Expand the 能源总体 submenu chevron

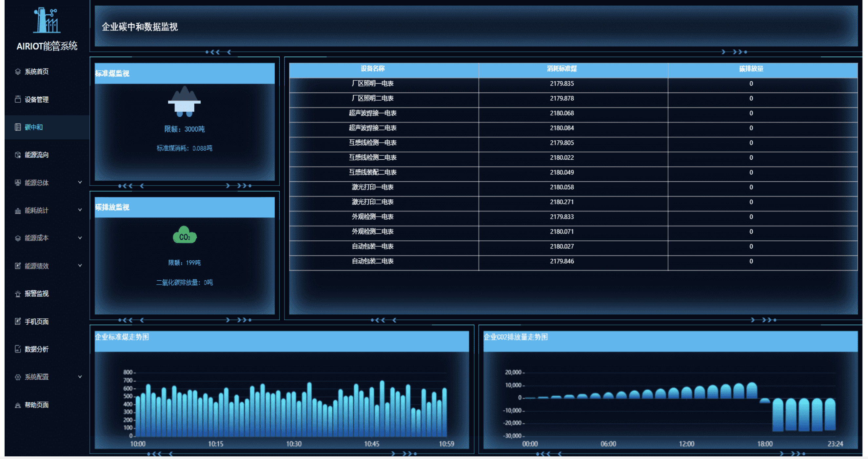(80, 182)
